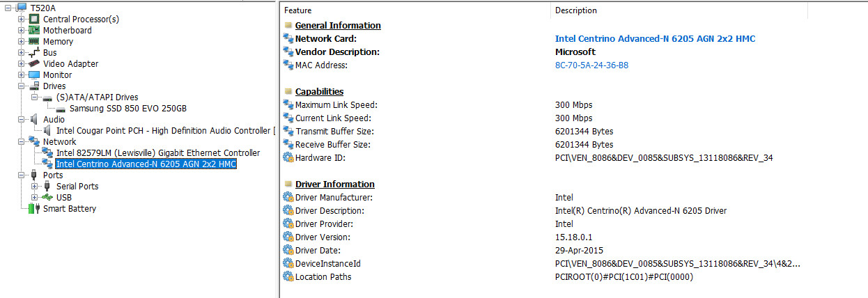Collapse the Drives tree node
868x298 pixels.
tap(22, 86)
